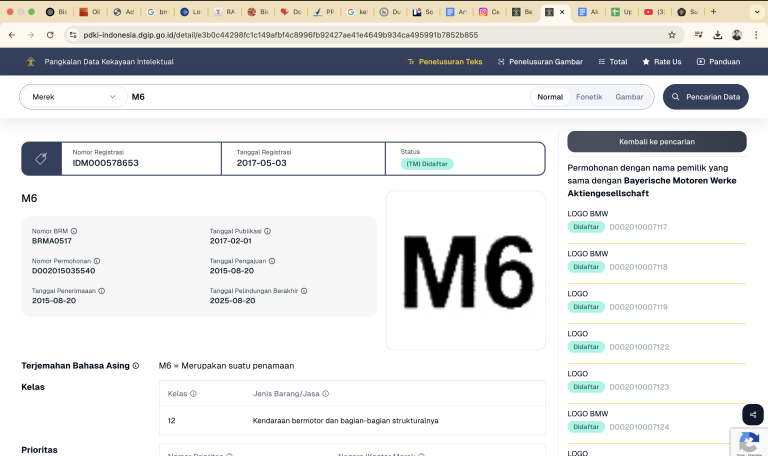Open LOGO entry D002010007122
Screen dimensions: 768x456
pyautogui.click(x=657, y=341)
